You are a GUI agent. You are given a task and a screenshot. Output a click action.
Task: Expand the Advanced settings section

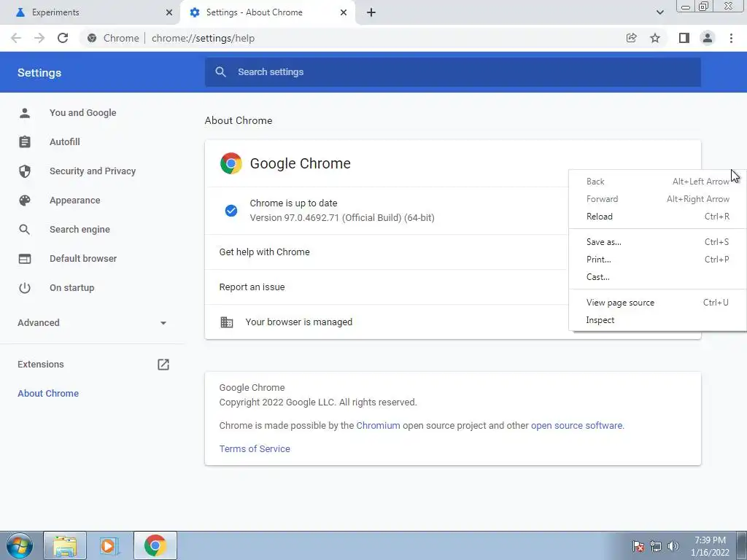[93, 323]
